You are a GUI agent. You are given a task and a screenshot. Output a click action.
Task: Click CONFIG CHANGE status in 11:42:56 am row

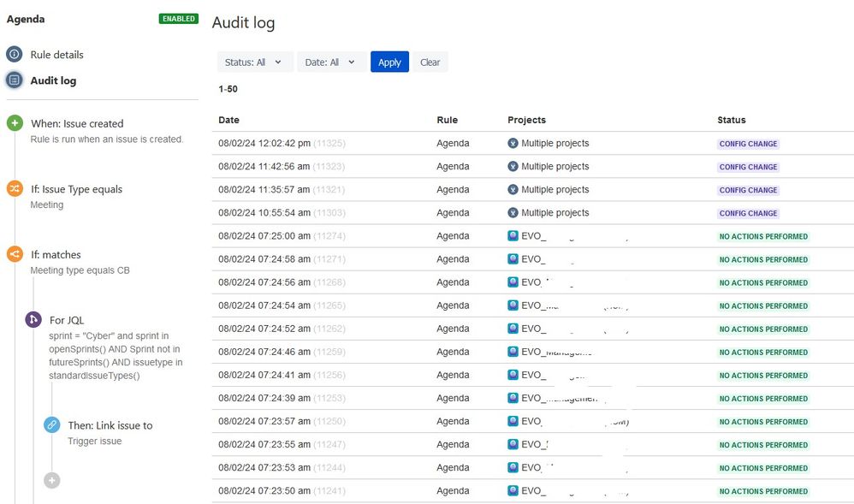(x=749, y=167)
